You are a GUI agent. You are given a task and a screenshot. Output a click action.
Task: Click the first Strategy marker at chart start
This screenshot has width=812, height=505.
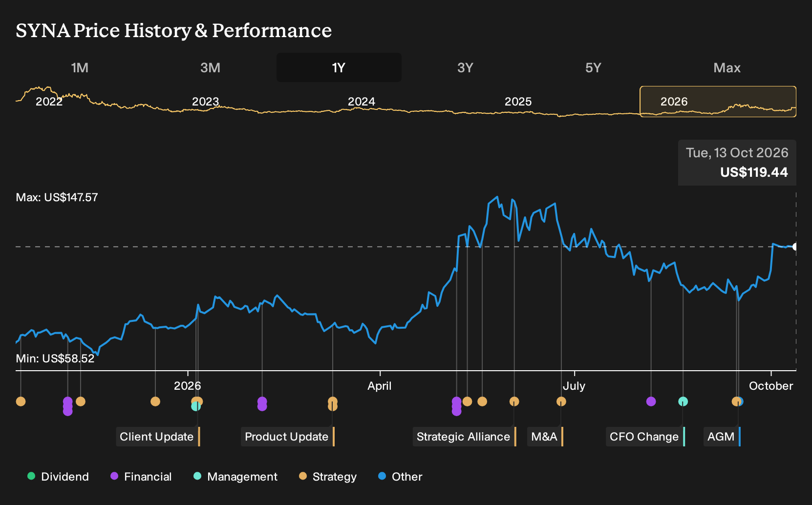pos(21,401)
